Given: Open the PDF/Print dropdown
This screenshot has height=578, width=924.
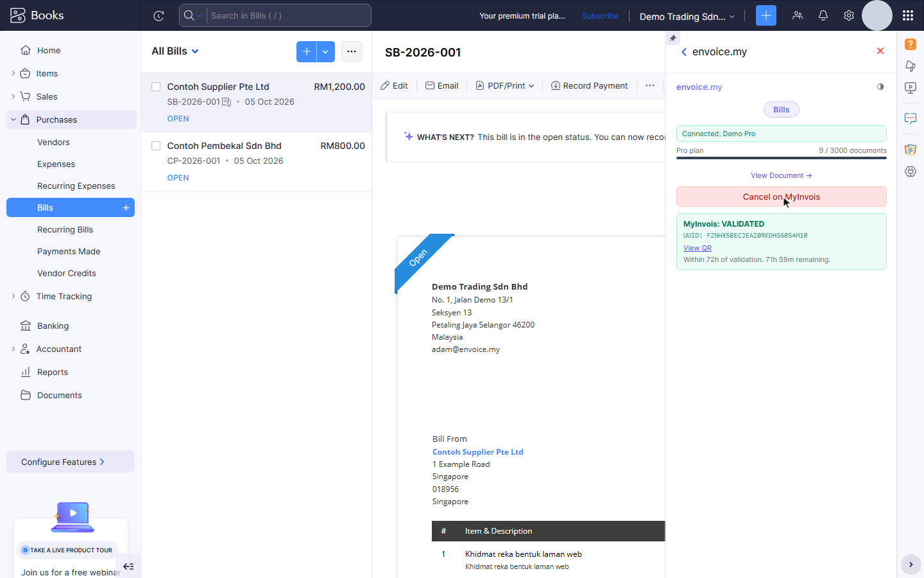Looking at the screenshot, I should tap(505, 85).
